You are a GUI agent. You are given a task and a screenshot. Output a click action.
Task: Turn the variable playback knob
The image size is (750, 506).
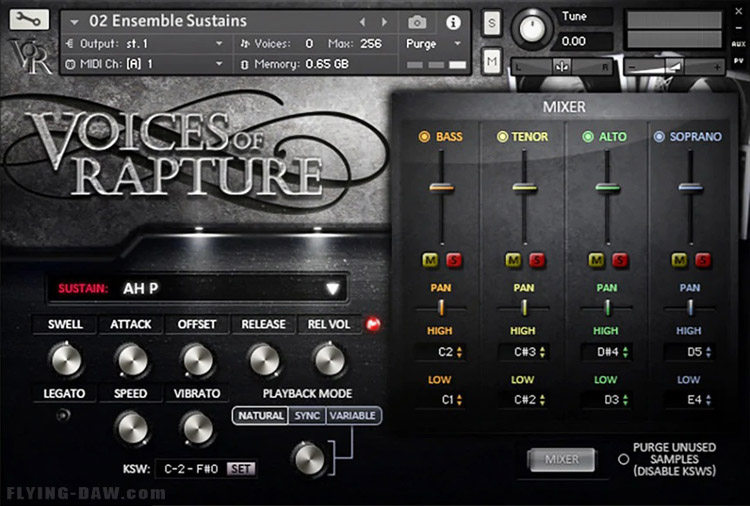(309, 459)
